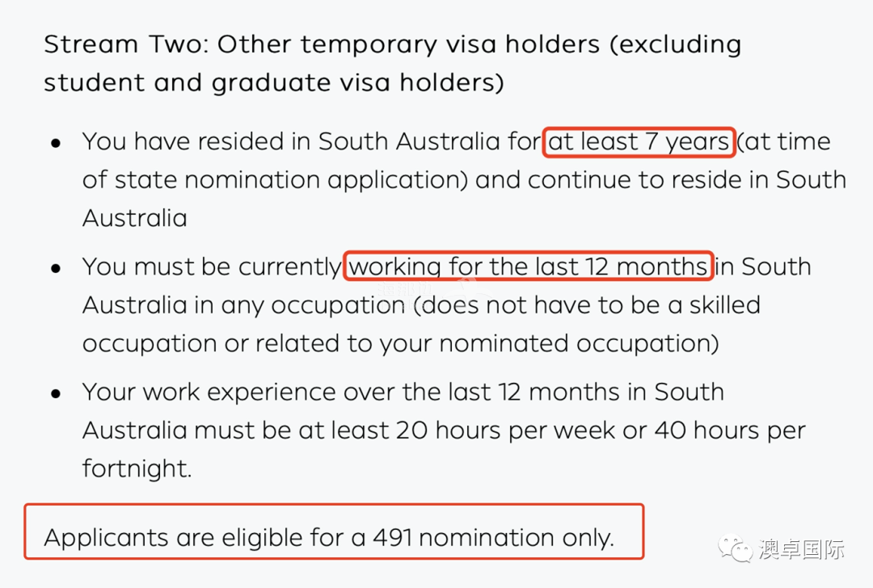
Task: Click the phrase '(at time' after the red box
Action: 784,142
